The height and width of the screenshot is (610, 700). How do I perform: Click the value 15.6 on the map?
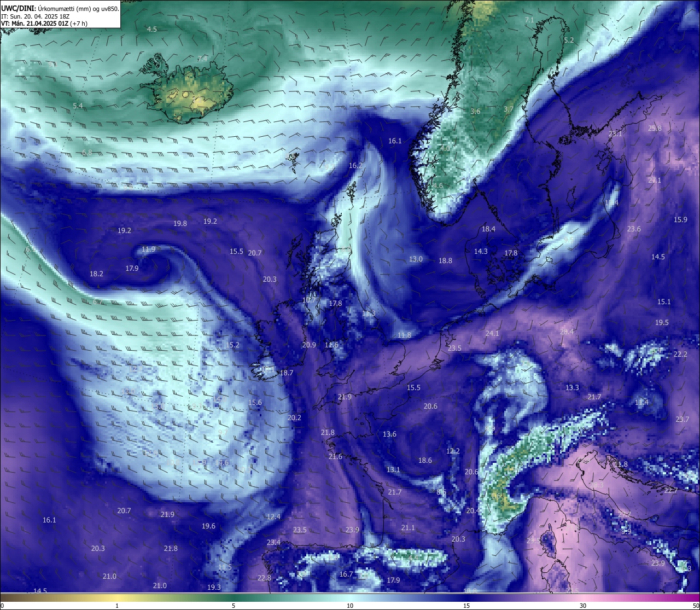255,402
